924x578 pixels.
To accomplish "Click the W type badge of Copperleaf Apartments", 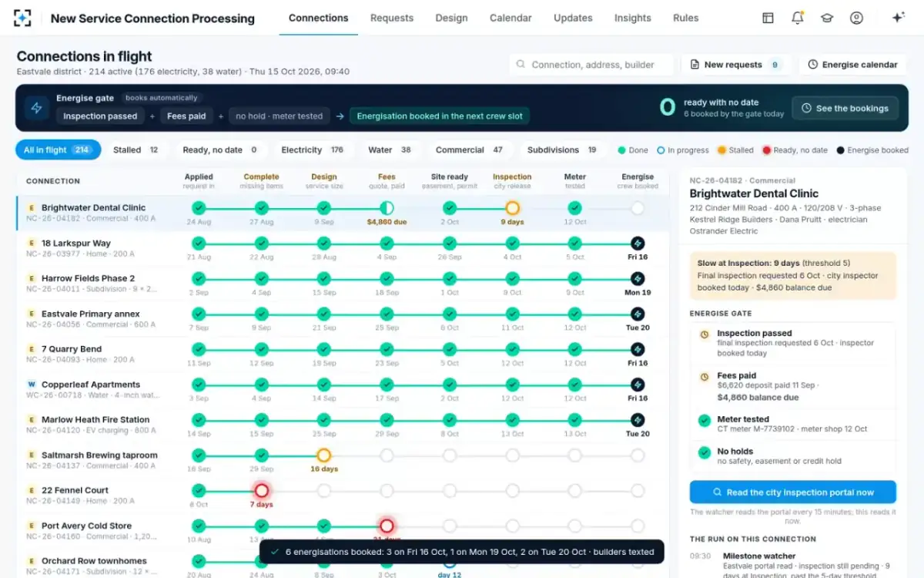I will click(32, 385).
